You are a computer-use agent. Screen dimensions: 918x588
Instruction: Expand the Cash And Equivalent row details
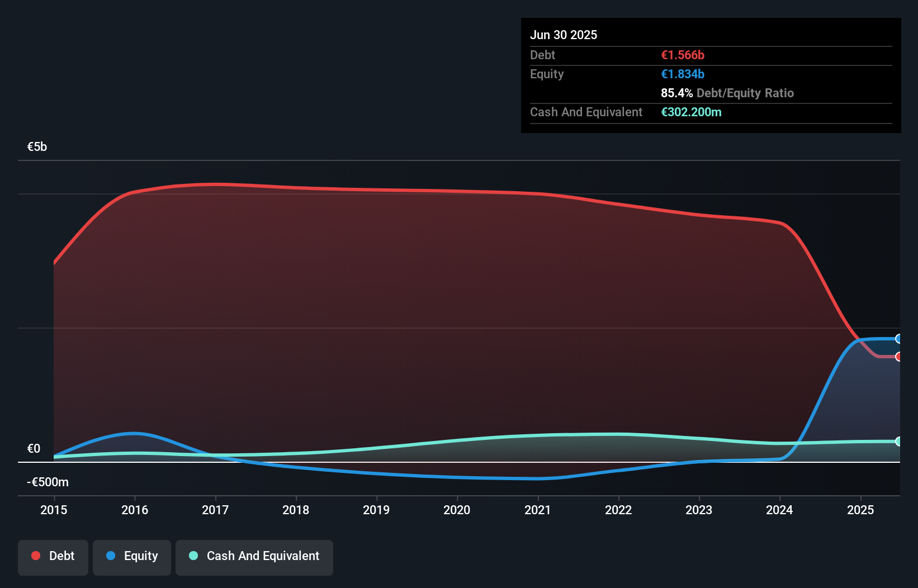point(585,112)
